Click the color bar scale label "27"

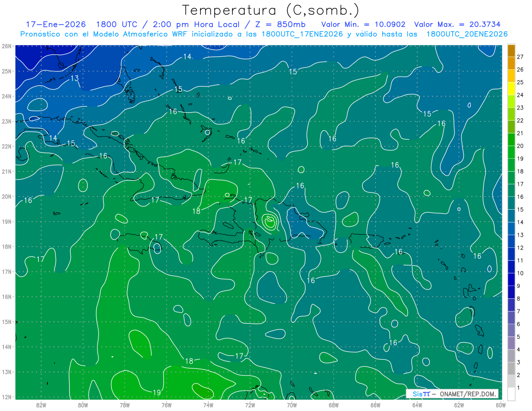point(520,57)
